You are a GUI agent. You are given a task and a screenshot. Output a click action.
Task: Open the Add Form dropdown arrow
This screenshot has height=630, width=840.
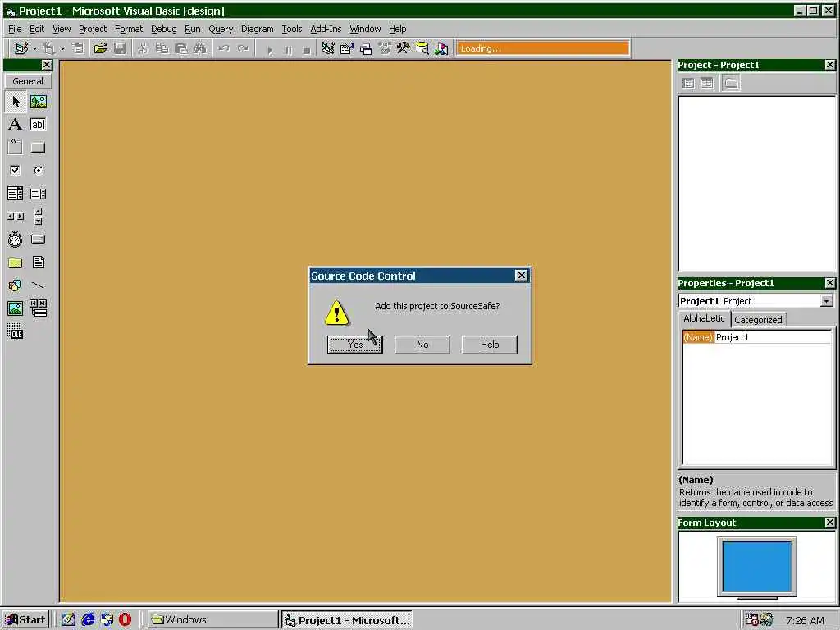click(x=62, y=48)
